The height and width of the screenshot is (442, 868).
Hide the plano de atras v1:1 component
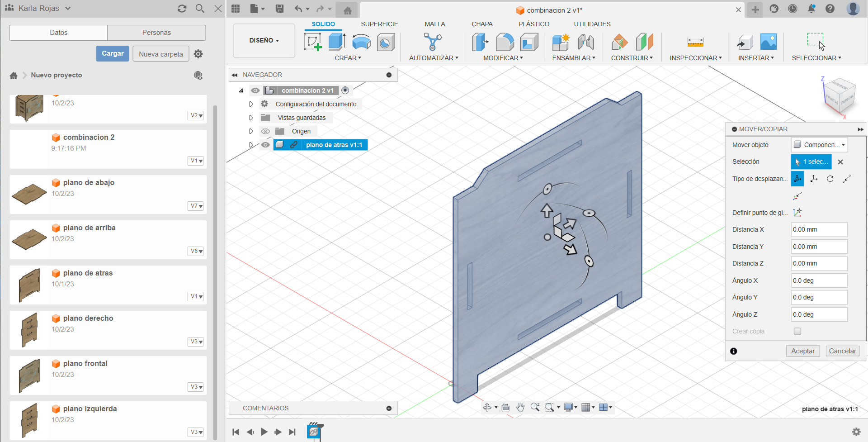(x=265, y=145)
